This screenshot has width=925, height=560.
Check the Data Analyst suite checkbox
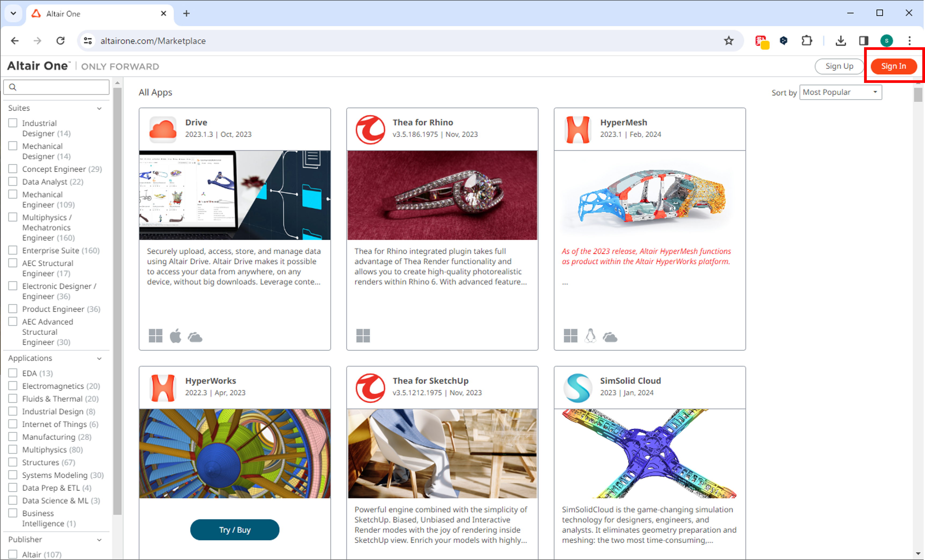pyautogui.click(x=13, y=182)
